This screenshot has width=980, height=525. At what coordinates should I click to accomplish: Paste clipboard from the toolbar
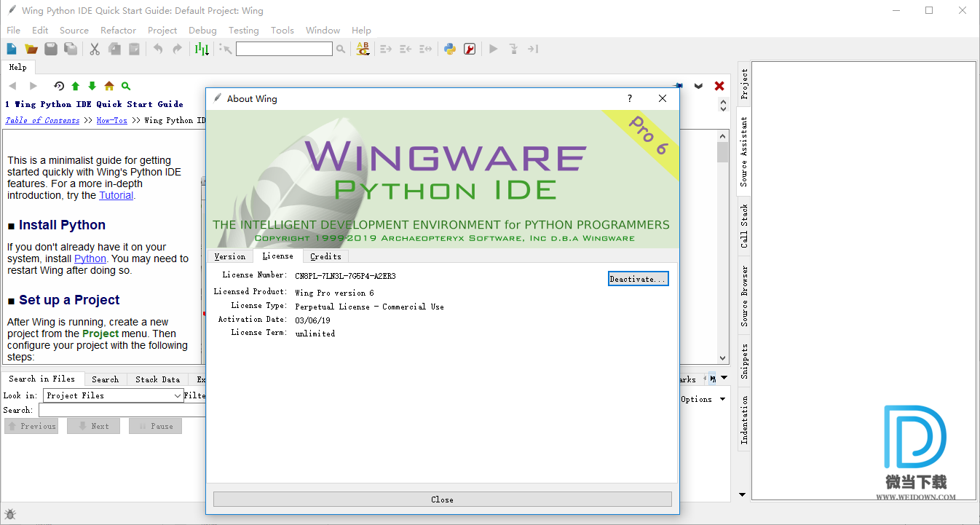[134, 49]
